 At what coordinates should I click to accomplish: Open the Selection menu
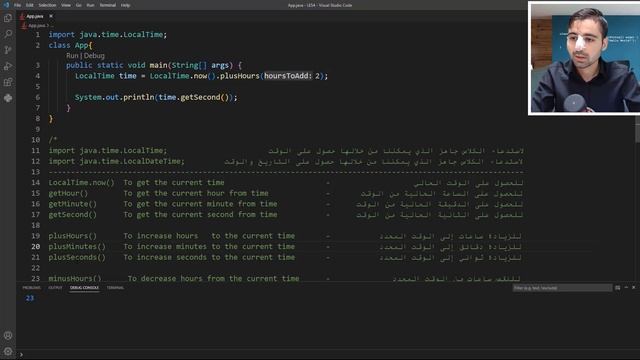(47, 5)
